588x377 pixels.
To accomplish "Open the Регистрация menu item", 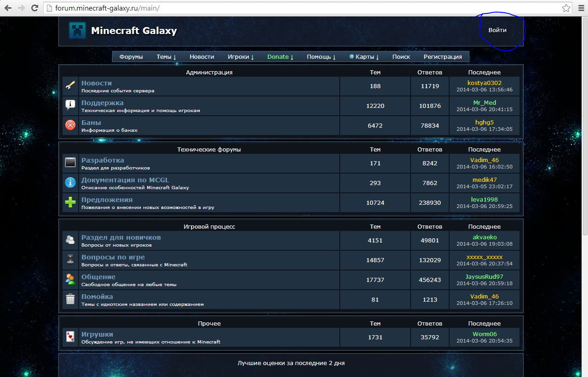I will 443,57.
